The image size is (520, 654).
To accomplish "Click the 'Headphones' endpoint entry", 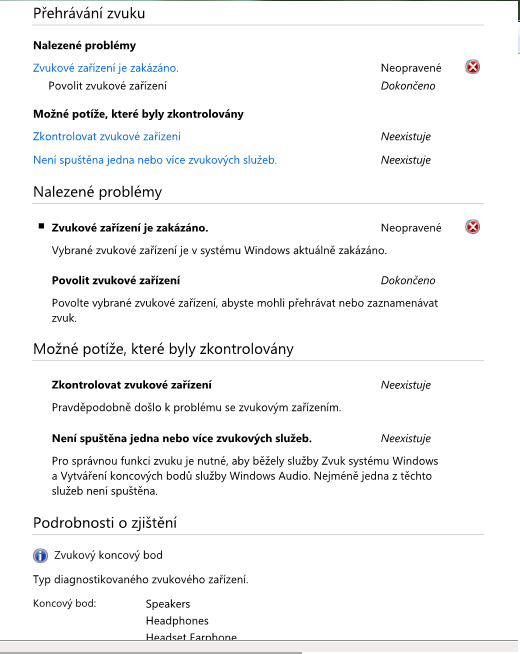I will [177, 621].
